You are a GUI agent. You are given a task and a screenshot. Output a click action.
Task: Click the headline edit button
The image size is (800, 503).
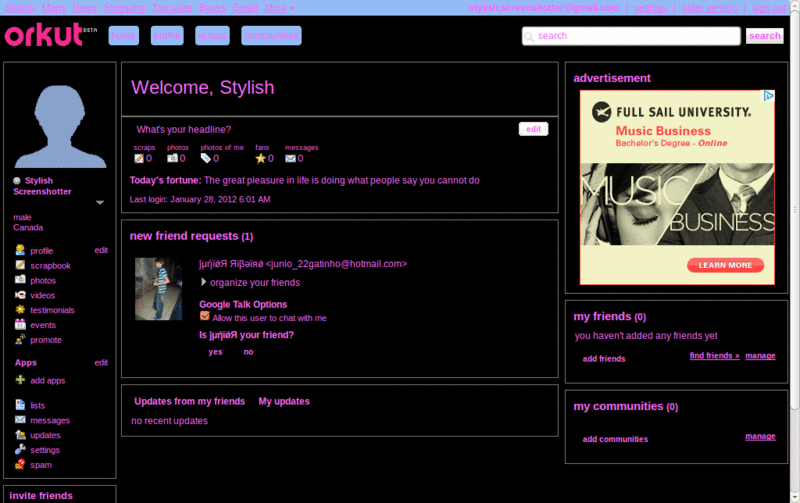click(533, 129)
